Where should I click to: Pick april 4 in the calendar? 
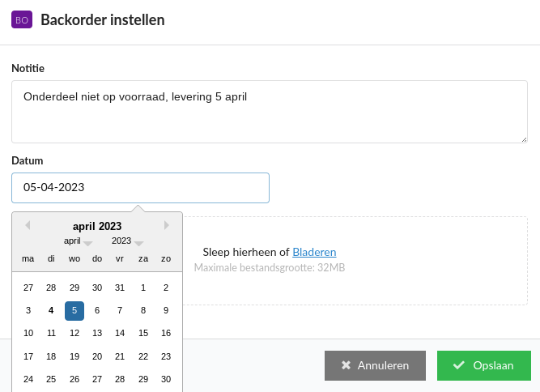pyautogui.click(x=51, y=311)
